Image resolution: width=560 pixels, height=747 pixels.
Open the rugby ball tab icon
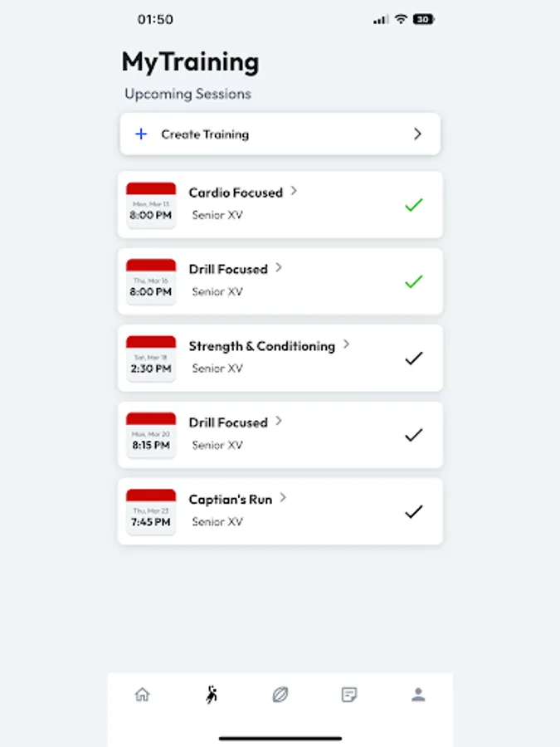(x=280, y=696)
